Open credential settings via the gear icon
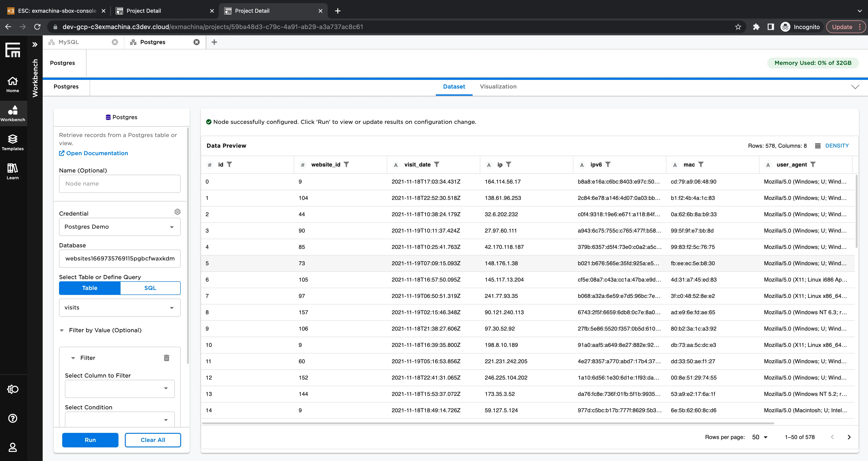Screen dimensions: 868x461 point(178,211)
